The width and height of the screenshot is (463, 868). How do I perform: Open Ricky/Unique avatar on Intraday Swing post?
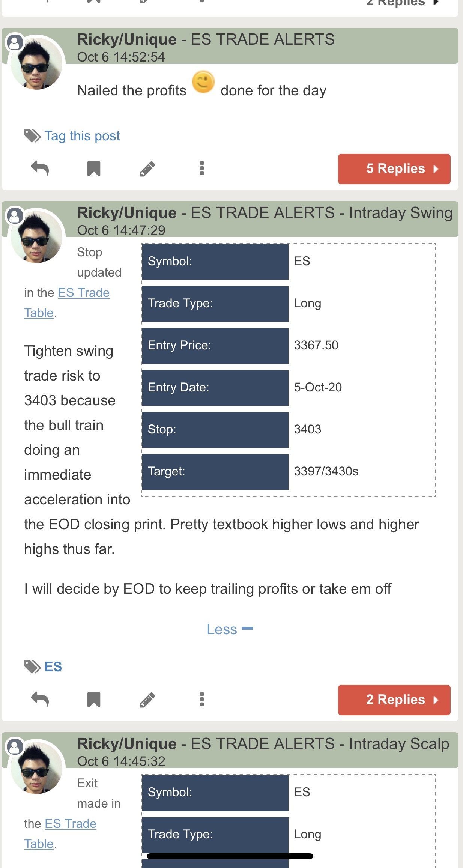[x=36, y=236]
